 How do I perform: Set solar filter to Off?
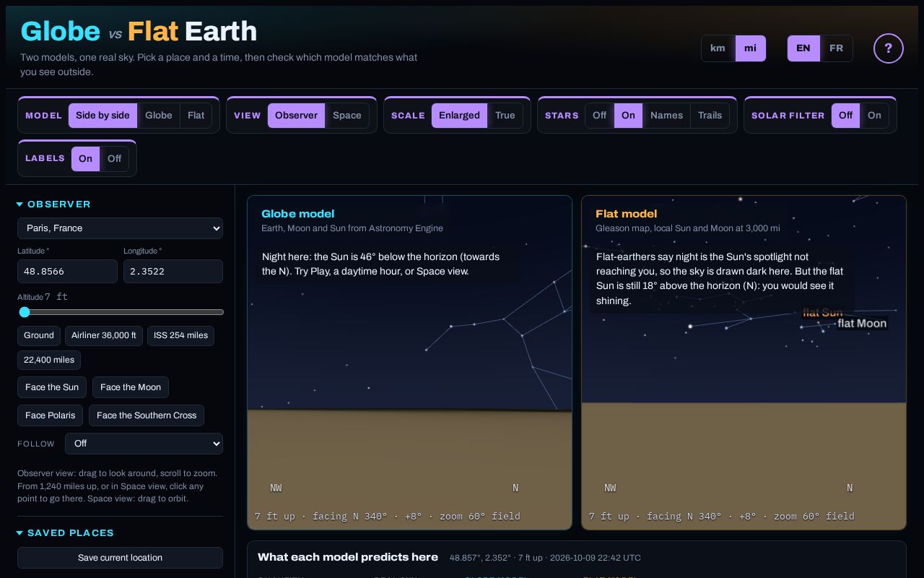point(845,116)
